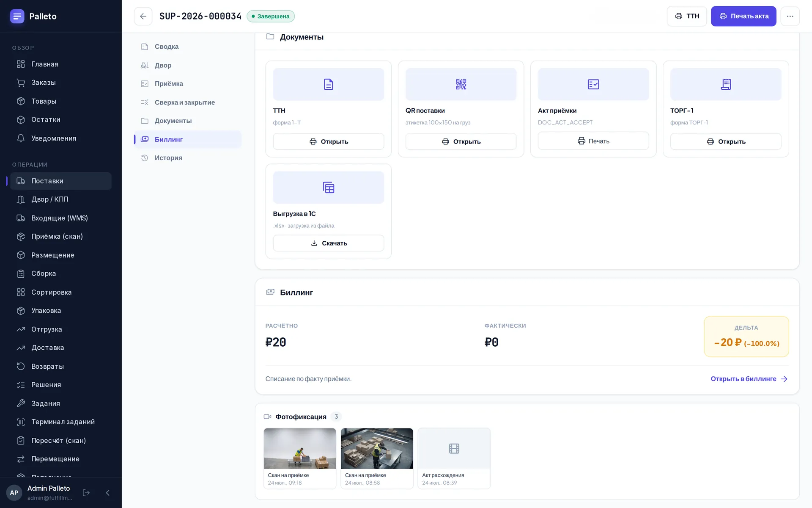Open the QR поставки document
Screen dimensions: 812x508
[461, 141]
